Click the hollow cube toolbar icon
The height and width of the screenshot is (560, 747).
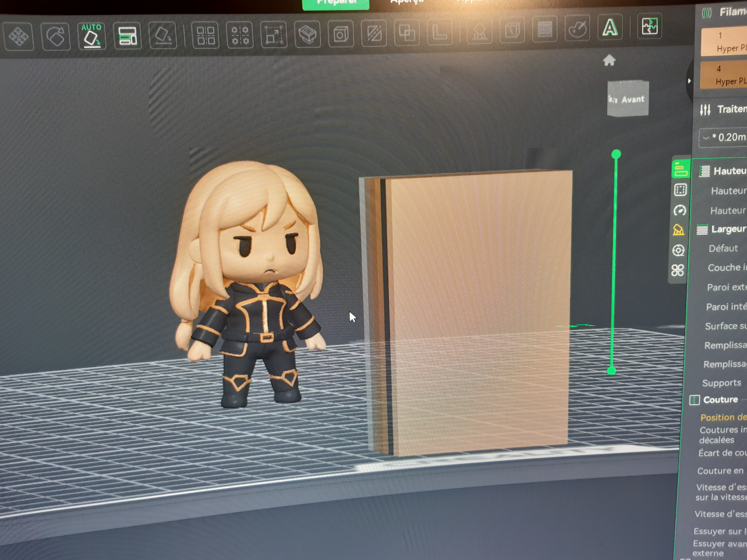341,34
